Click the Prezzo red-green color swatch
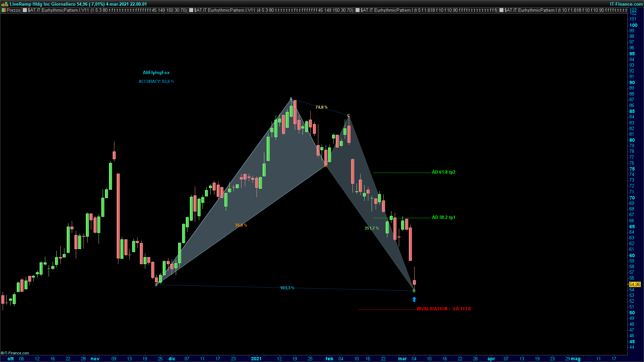 pos(4,10)
